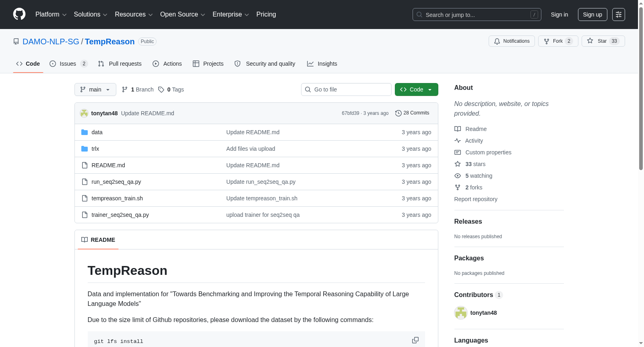Click the fork icon next to 2 forks
Viewport: 644px width, 347px height.
click(x=458, y=187)
